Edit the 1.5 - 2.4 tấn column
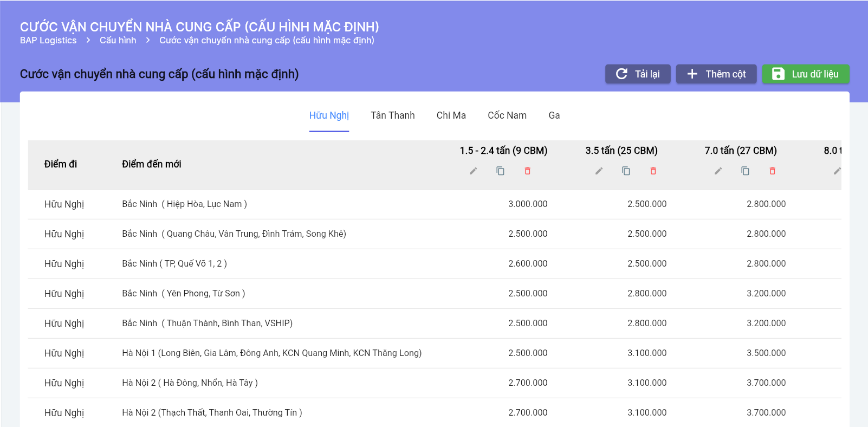Viewport: 868px width, 427px height. pos(473,171)
